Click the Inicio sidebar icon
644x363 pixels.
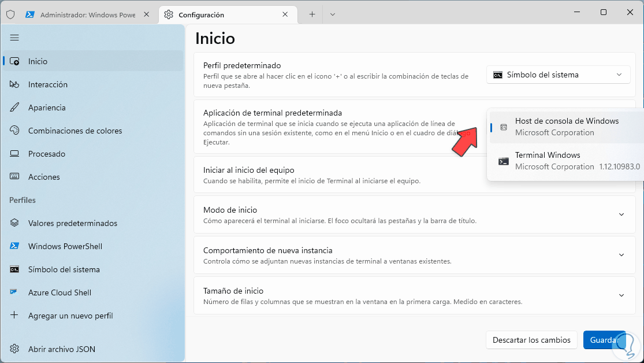pos(14,61)
